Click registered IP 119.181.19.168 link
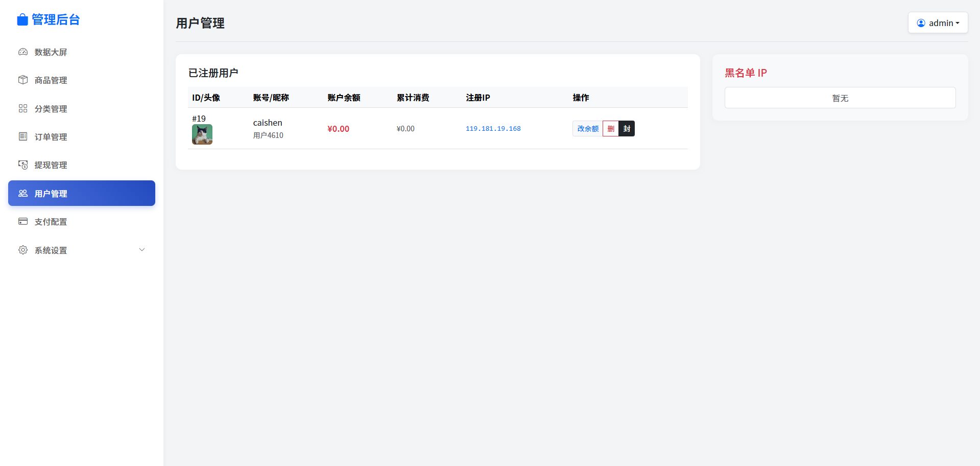This screenshot has height=466, width=980. (x=493, y=129)
